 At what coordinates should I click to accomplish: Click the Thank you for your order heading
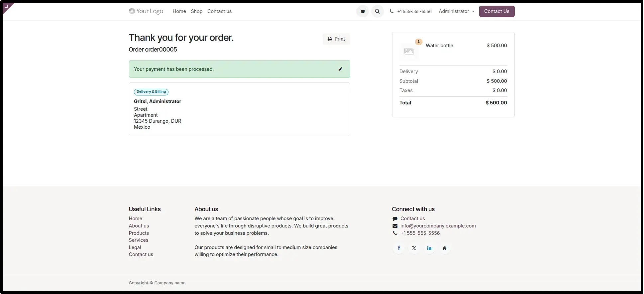pyautogui.click(x=181, y=38)
